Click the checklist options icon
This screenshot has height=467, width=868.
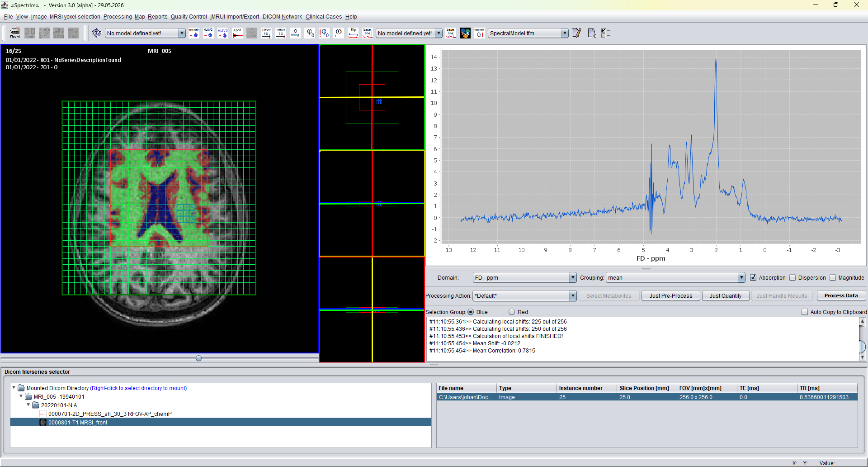(x=606, y=33)
